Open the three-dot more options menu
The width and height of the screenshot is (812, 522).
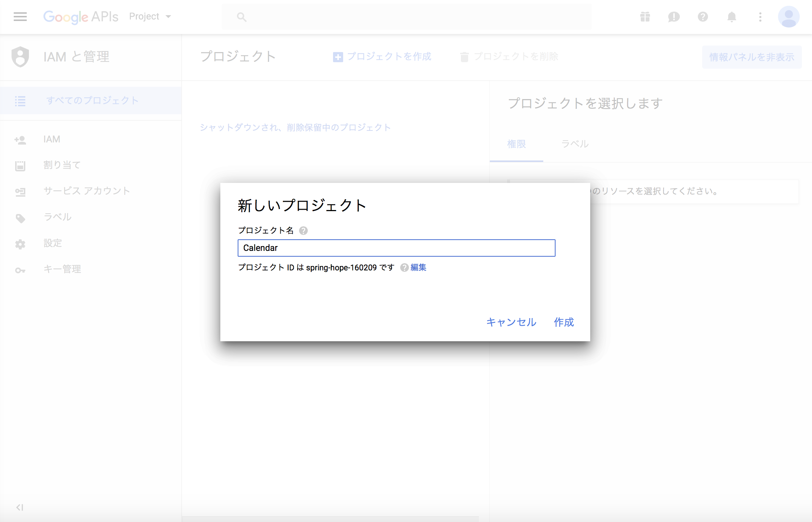click(x=760, y=17)
